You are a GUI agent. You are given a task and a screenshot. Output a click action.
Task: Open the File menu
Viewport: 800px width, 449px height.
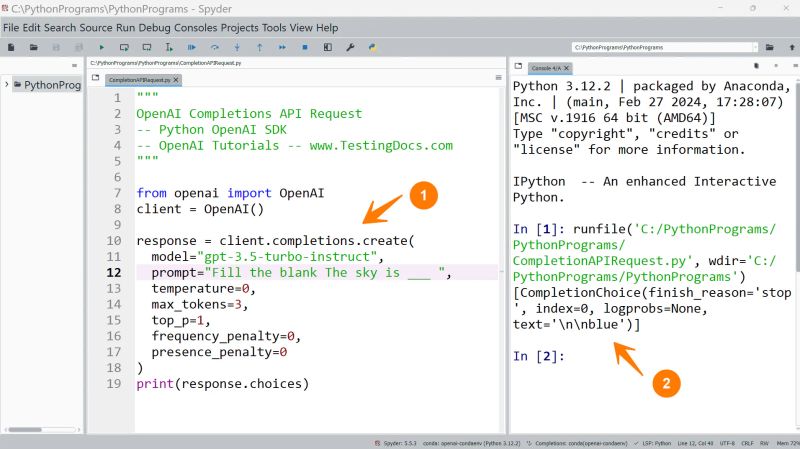[11, 28]
